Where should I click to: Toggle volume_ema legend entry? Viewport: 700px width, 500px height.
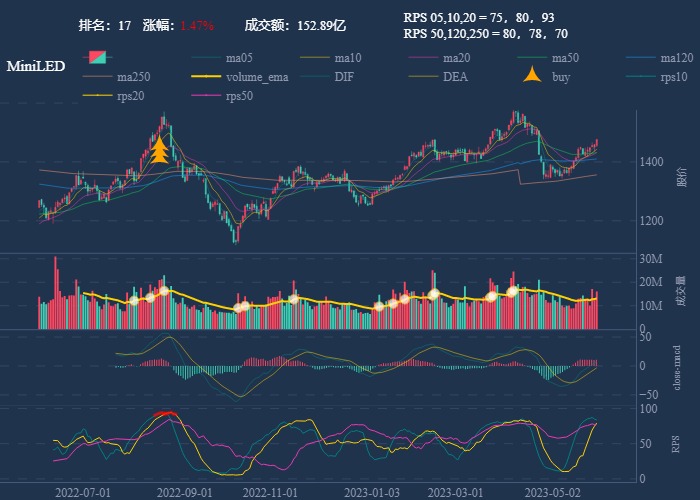240,77
